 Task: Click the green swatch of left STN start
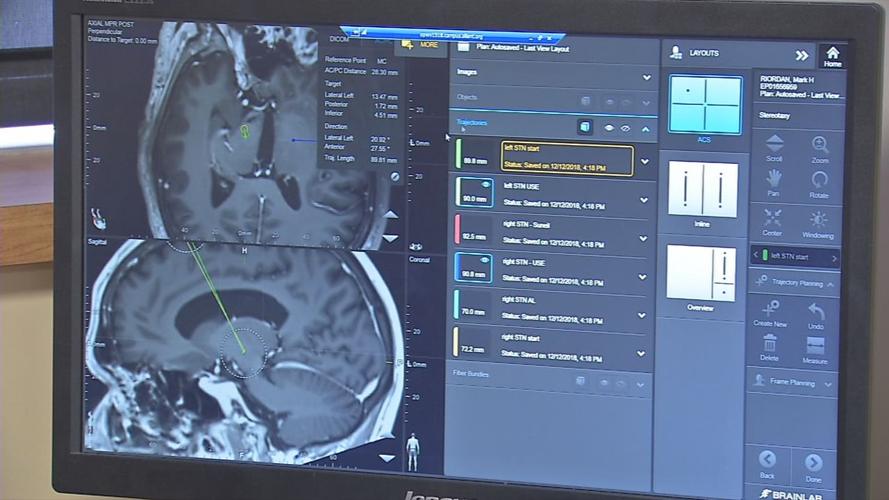[458, 154]
